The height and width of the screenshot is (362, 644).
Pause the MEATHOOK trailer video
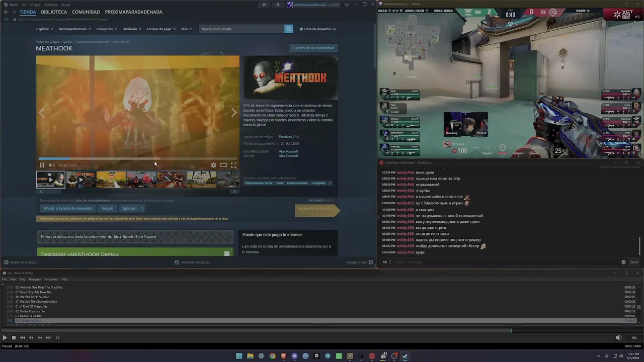42,165
